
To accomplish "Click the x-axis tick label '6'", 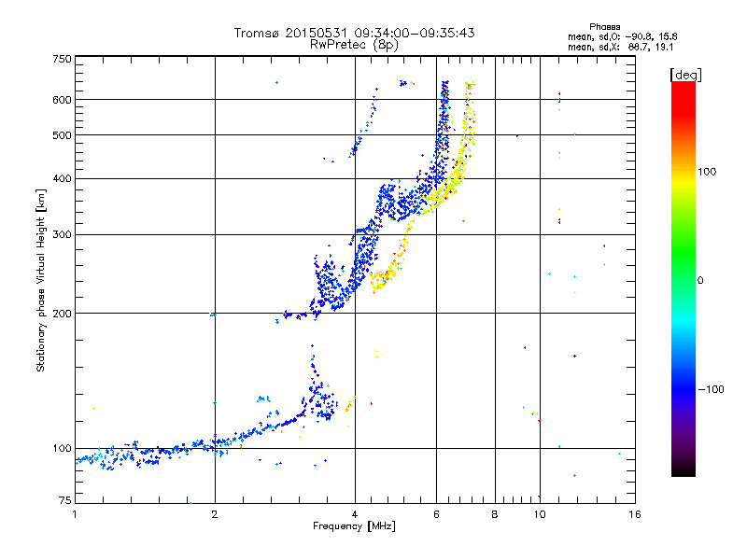I will [436, 514].
